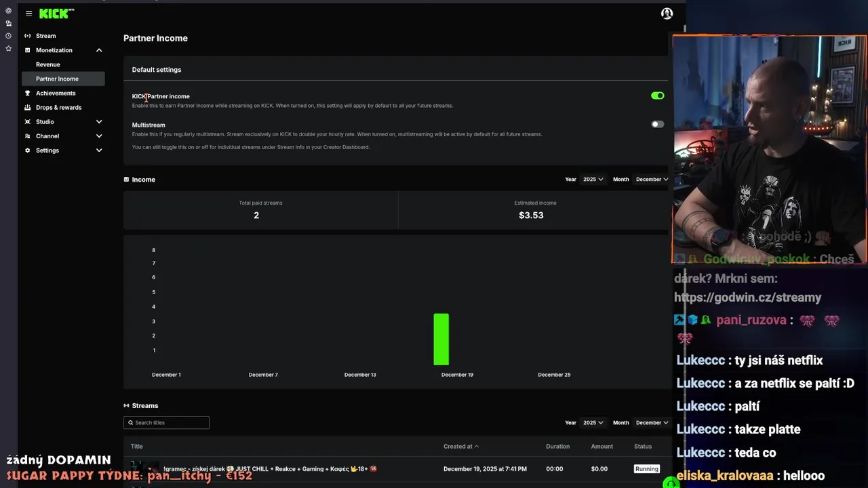868x488 pixels.
Task: Click the Total paid streams value 2
Action: (x=256, y=216)
